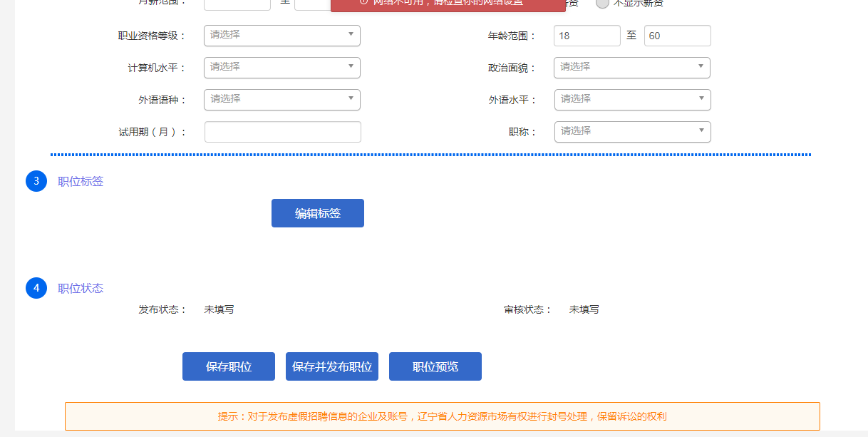Click the 试用期（月）input field
The height and width of the screenshot is (437, 868).
click(x=282, y=132)
